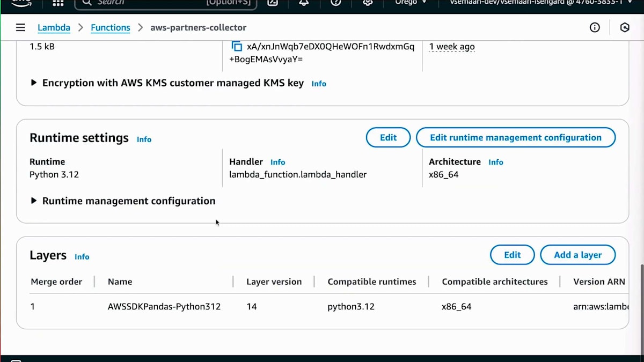Open the Oregon region dropdown
This screenshot has width=644, height=362.
click(x=411, y=3)
